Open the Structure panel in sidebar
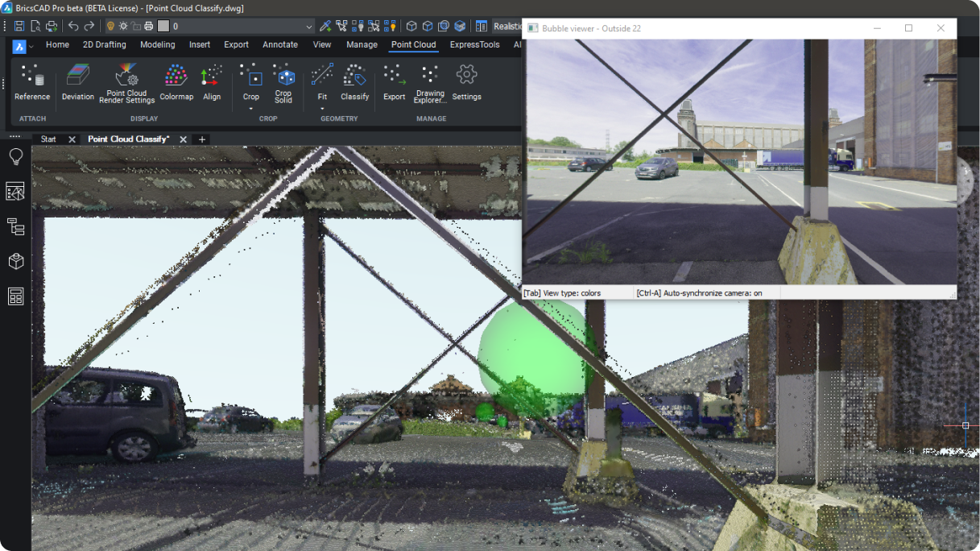 15,227
